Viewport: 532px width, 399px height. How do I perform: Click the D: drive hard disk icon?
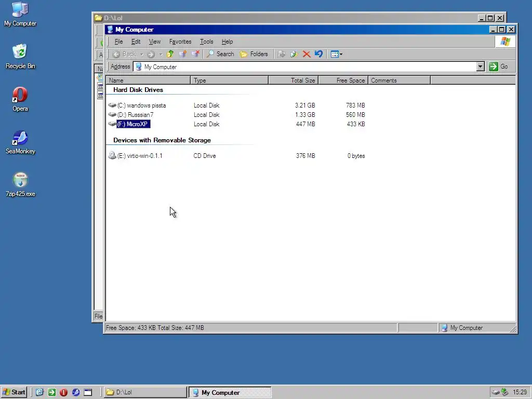click(x=112, y=115)
